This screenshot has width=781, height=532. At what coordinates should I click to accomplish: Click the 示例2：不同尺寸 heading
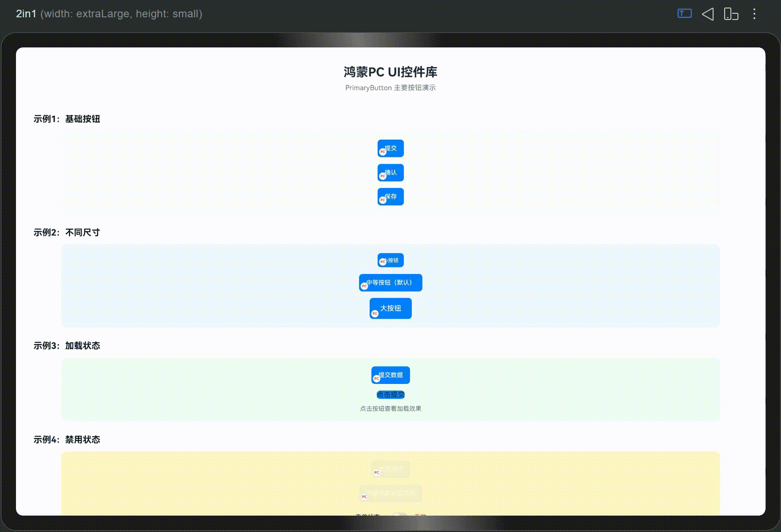67,232
